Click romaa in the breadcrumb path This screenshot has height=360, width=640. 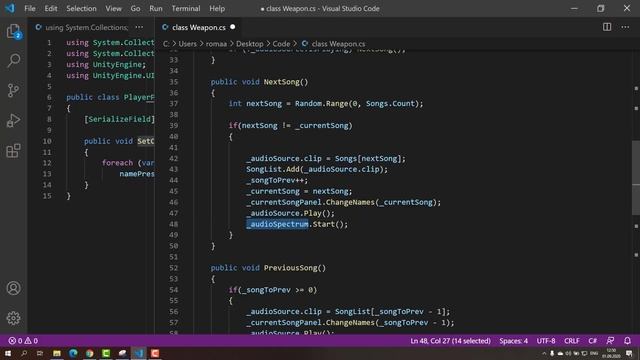[x=216, y=44]
